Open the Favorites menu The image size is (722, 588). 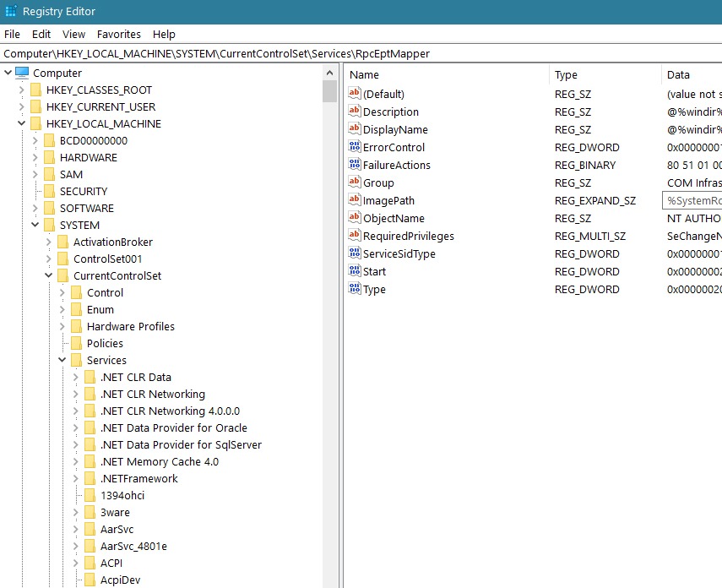pyautogui.click(x=119, y=34)
